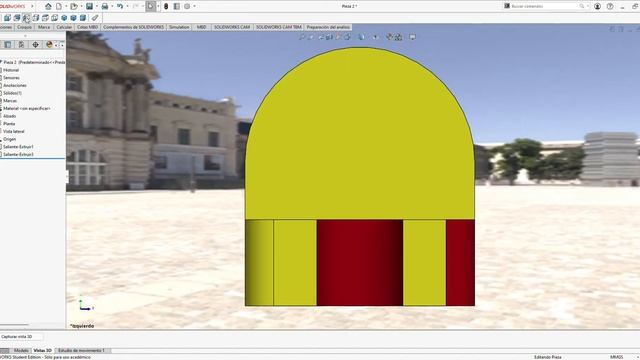Switch to the Cotas MBD tab
The image size is (640, 360).
(x=87, y=27)
